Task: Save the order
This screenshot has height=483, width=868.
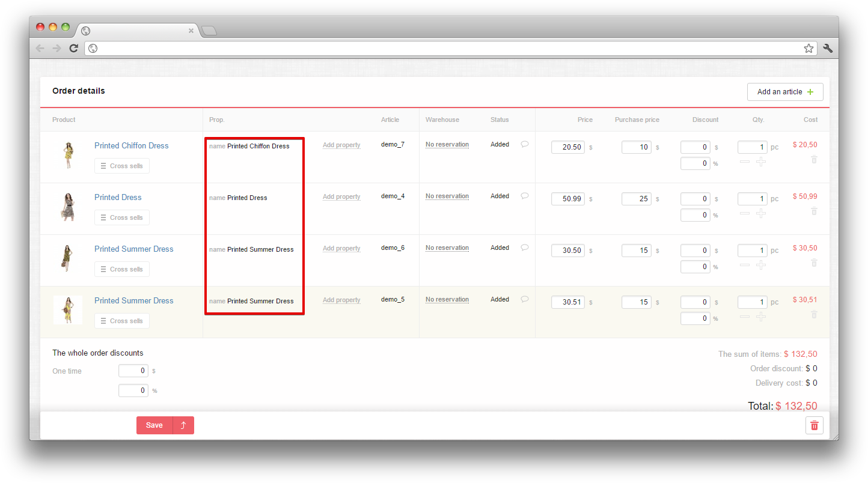Action: tap(154, 425)
